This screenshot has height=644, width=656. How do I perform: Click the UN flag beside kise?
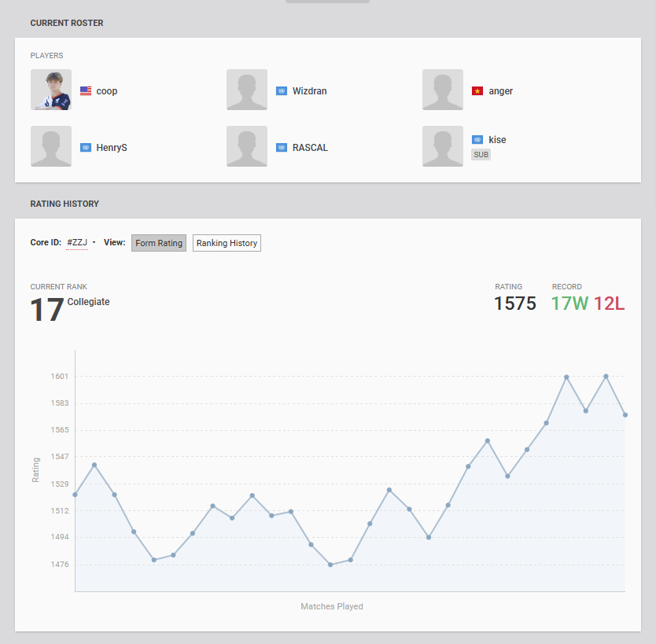[477, 140]
